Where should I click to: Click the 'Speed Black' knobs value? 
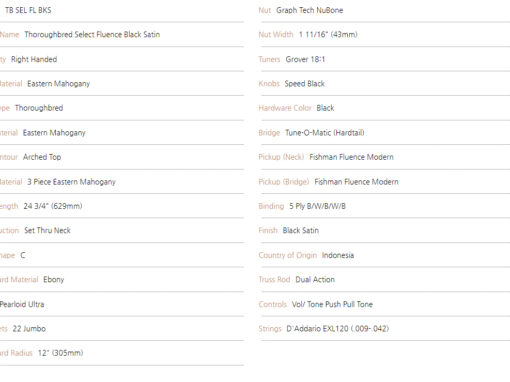coord(304,84)
